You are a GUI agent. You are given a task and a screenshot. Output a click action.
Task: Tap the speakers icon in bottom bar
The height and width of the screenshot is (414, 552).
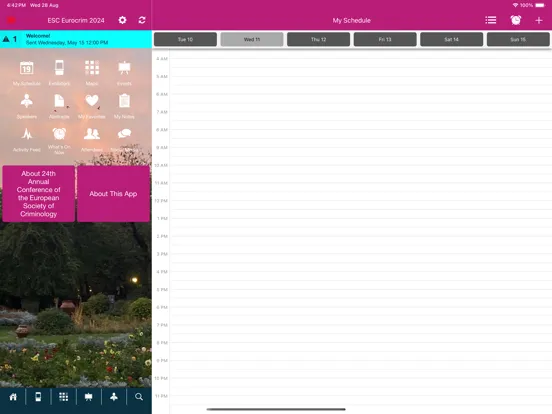(114, 397)
